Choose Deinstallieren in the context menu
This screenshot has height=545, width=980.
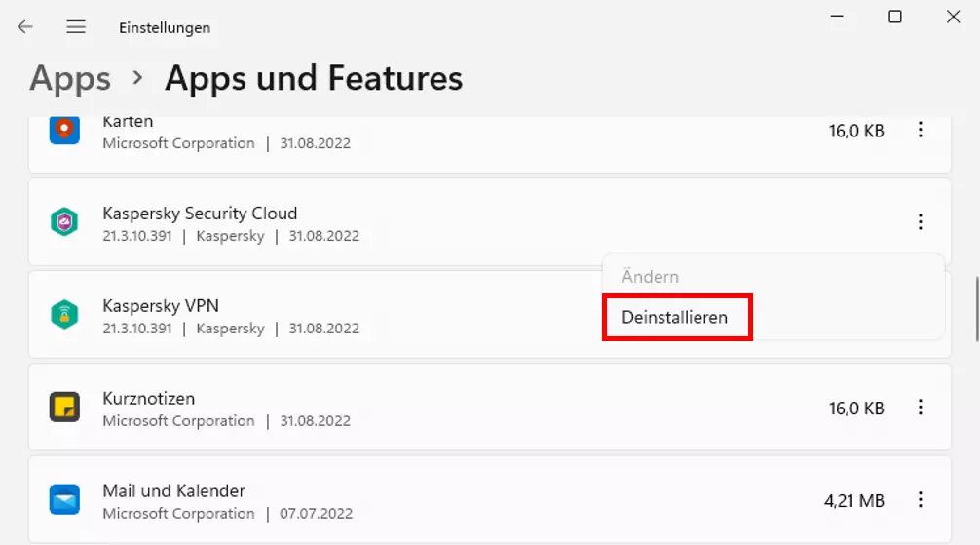tap(677, 317)
